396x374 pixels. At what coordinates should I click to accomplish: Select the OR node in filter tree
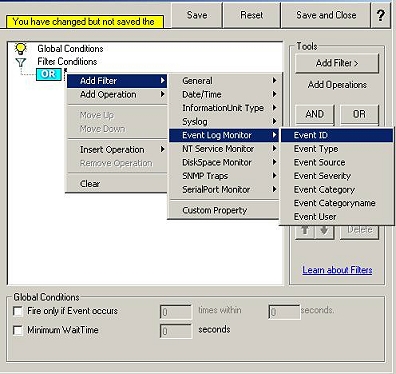49,74
